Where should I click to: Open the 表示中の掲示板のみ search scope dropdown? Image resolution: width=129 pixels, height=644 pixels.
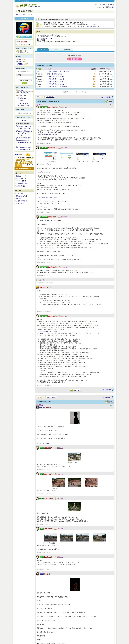click(26, 81)
